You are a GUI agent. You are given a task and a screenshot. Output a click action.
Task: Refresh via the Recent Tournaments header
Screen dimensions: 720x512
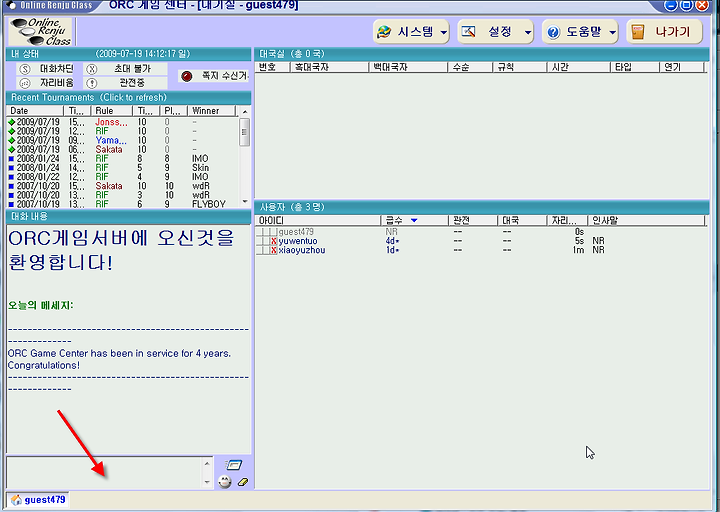point(129,97)
